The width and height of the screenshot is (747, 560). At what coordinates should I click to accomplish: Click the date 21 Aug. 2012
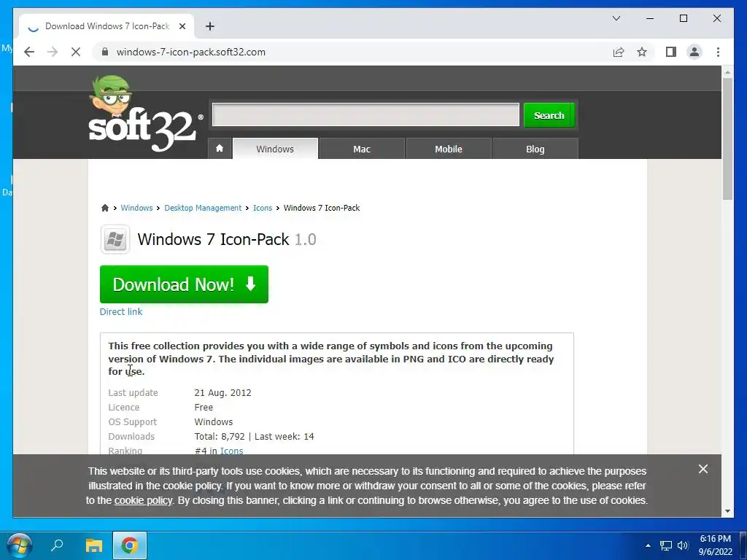(x=223, y=393)
